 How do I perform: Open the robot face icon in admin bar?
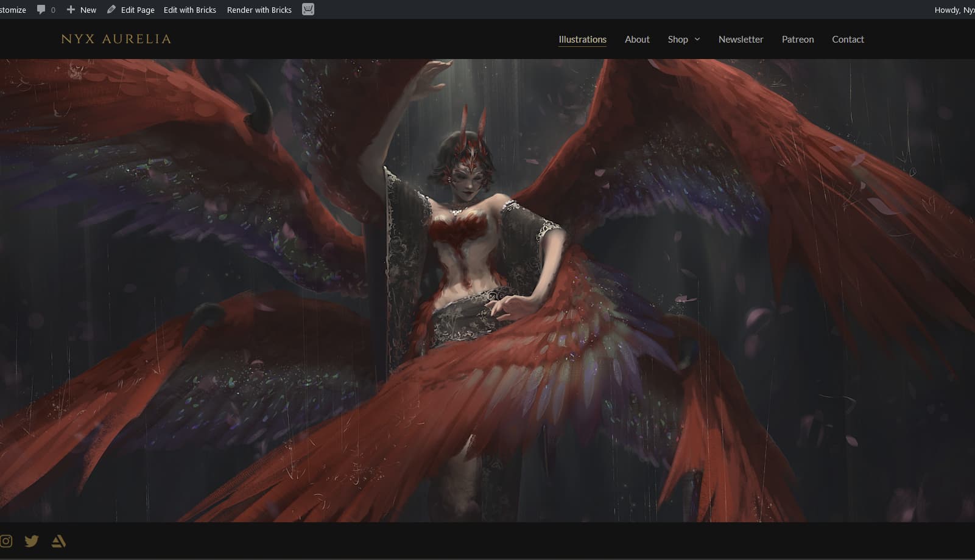pyautogui.click(x=308, y=10)
